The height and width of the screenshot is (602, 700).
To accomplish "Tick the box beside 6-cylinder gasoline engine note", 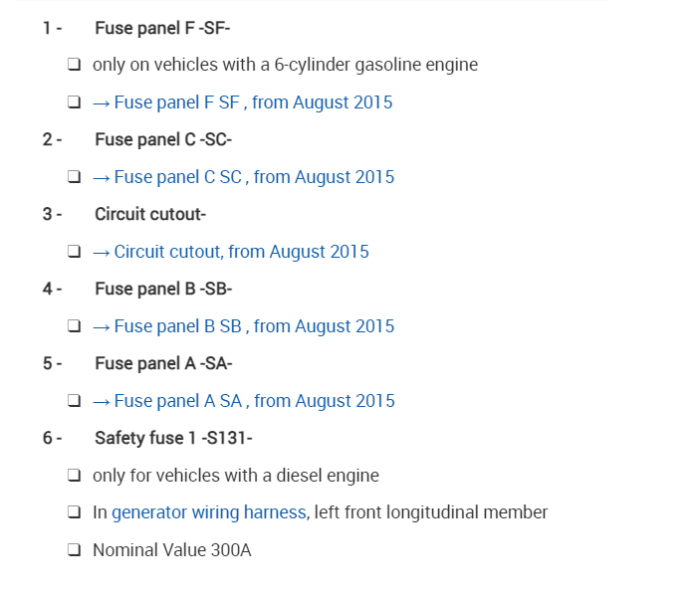I will click(x=75, y=65).
